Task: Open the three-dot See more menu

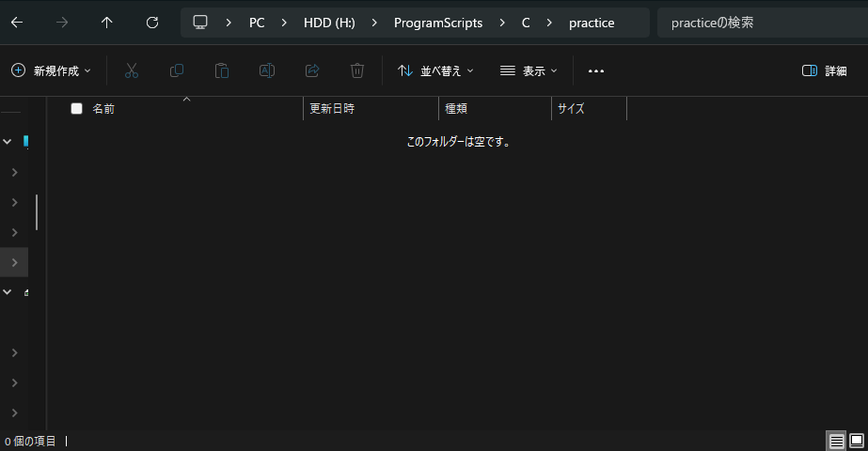Action: pyautogui.click(x=596, y=70)
